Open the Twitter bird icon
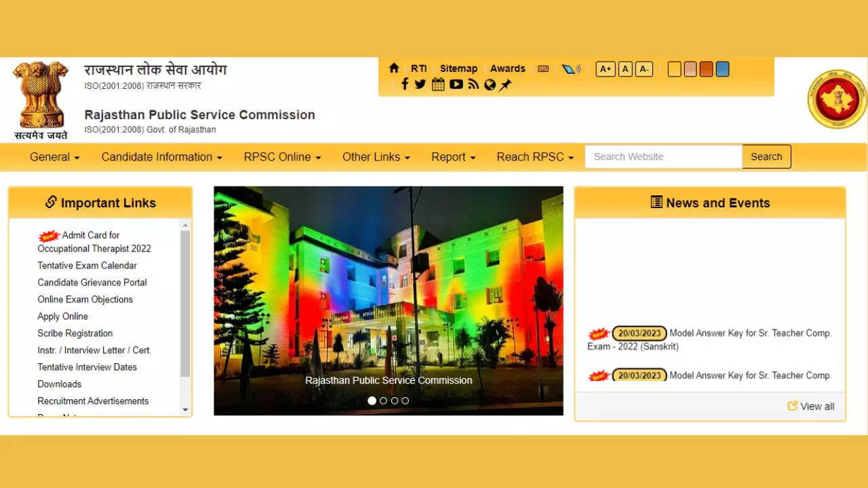Screen dimensions: 868x488 [420, 84]
